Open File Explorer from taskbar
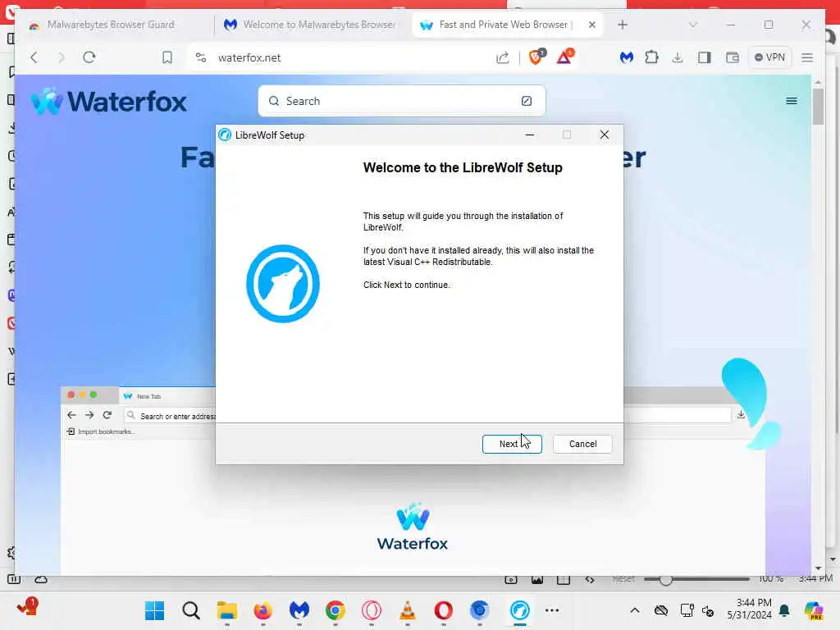Image resolution: width=840 pixels, height=630 pixels. coord(227,610)
